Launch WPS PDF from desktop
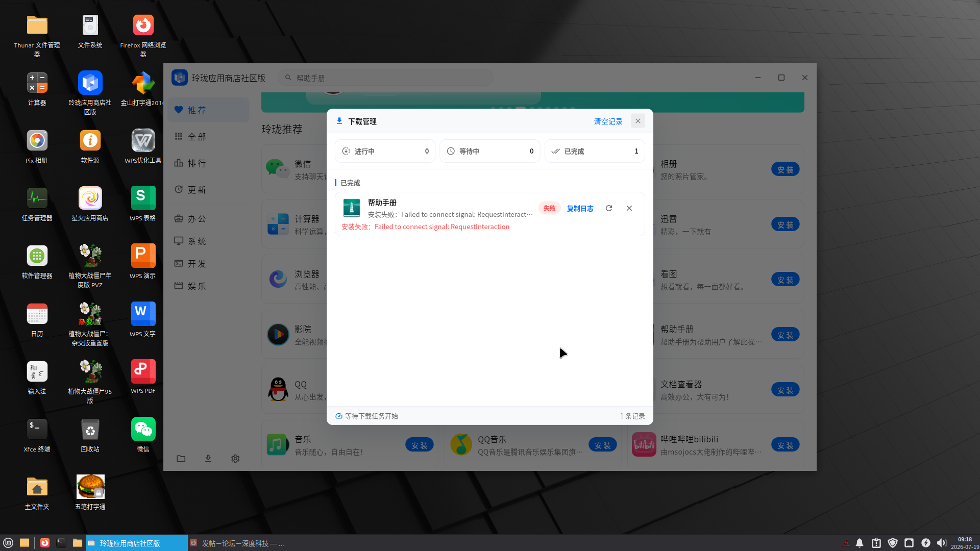This screenshot has height=551, width=980. (143, 378)
